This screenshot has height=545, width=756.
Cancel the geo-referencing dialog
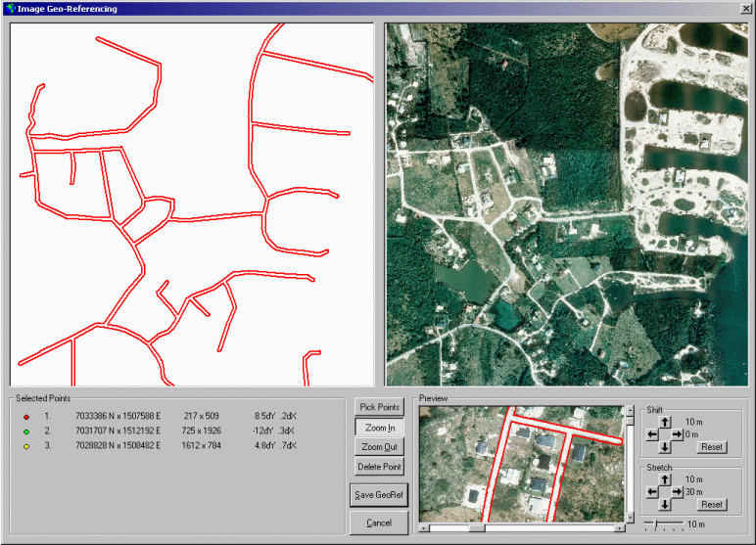pos(378,523)
